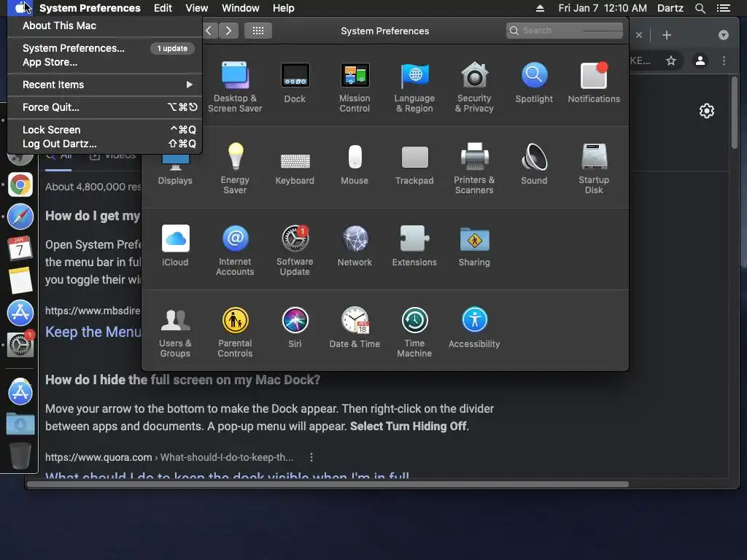Image resolution: width=747 pixels, height=560 pixels.
Task: Go forward in System Preferences
Action: [x=228, y=31]
